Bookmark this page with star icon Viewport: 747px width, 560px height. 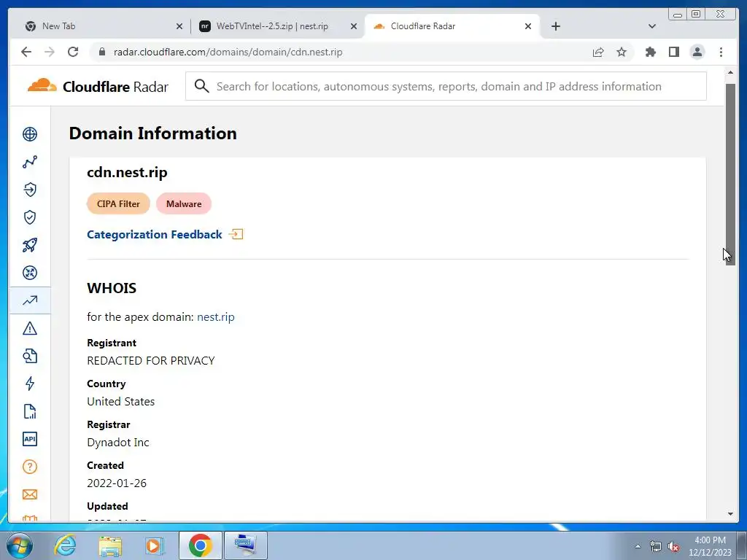622,52
